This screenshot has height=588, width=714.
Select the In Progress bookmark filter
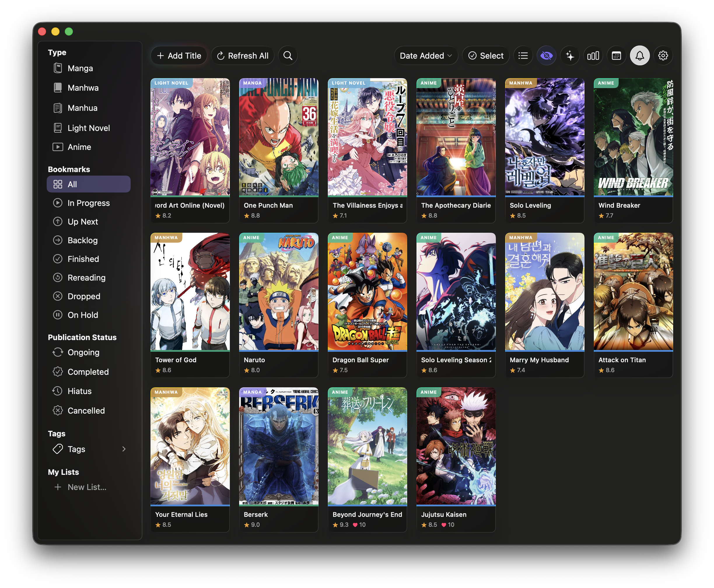[x=88, y=203]
